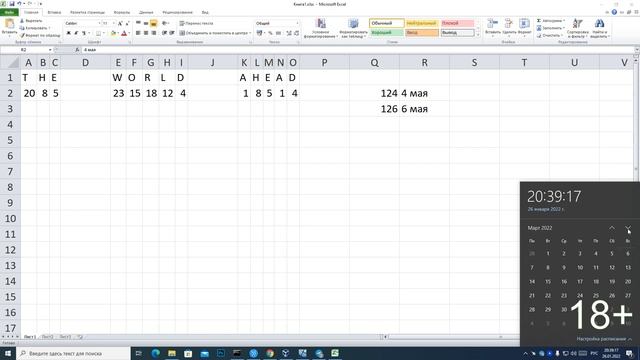The height and width of the screenshot is (360, 640).
Task: Open Google Chrome from the taskbar
Action: coord(269,353)
